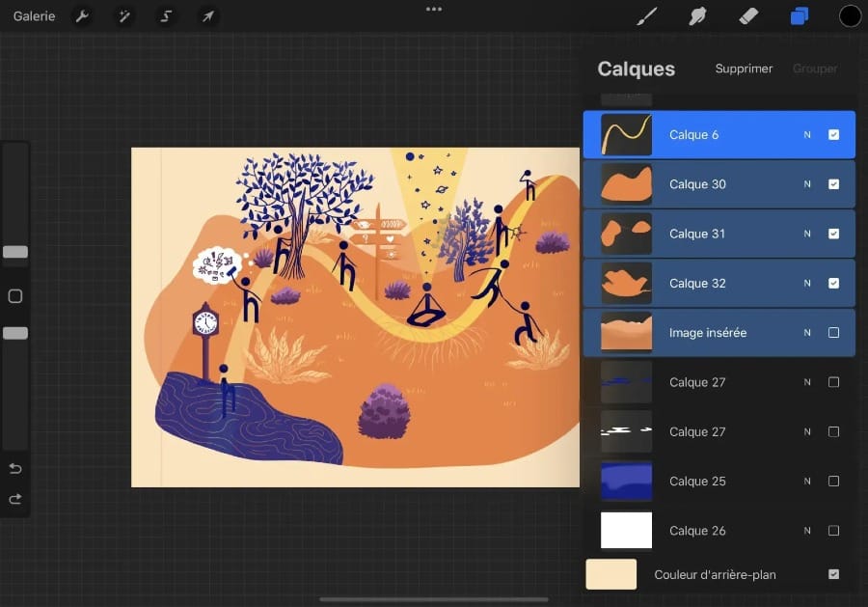Go back to the Galerie

tap(34, 15)
